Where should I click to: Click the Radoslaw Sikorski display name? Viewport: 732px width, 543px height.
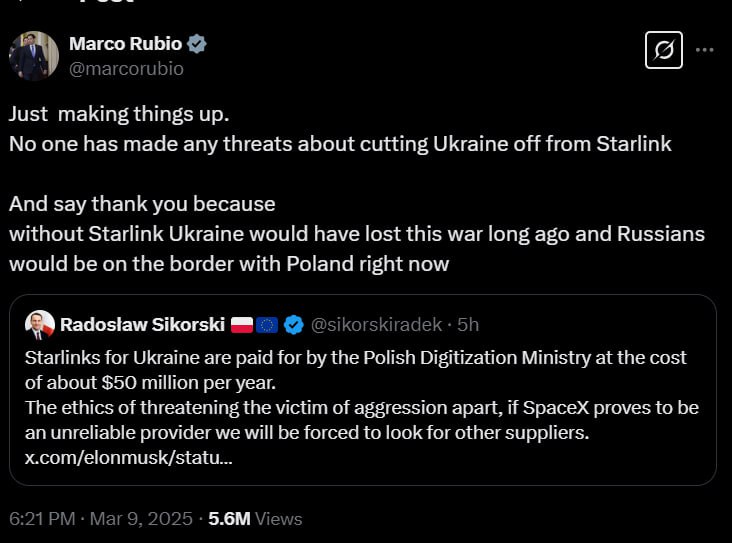140,324
